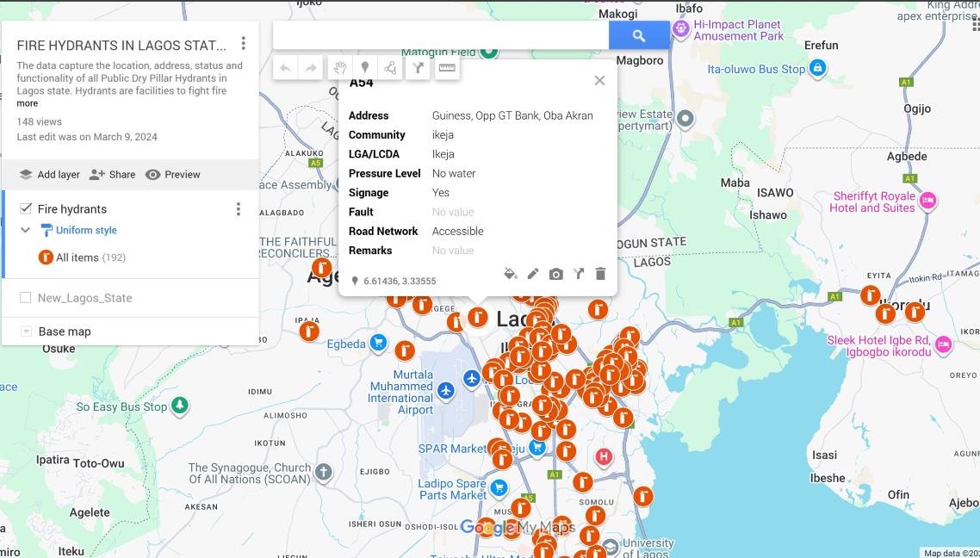The image size is (980, 558).
Task: Open Fire hydrants layer options menu
Action: [x=239, y=209]
